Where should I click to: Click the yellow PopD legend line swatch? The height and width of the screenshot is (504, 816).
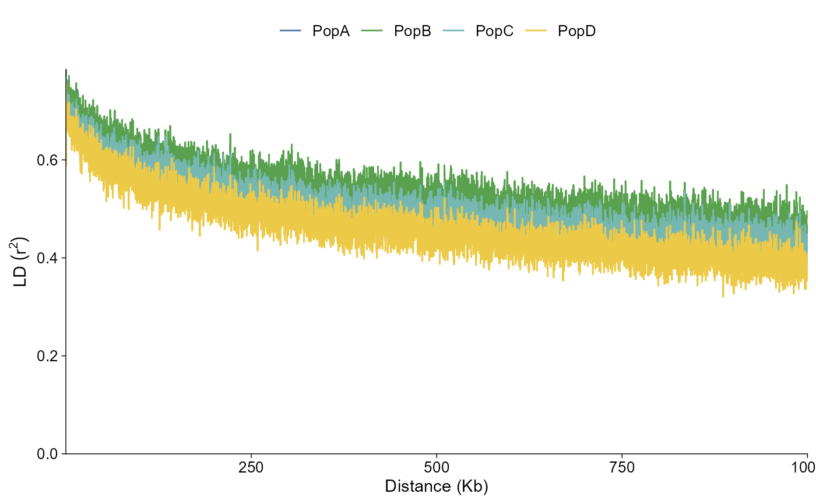[x=536, y=31]
